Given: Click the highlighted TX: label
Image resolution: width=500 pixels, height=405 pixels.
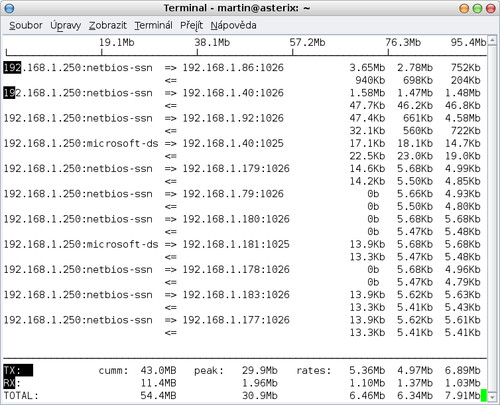Looking at the screenshot, I should tap(18, 371).
